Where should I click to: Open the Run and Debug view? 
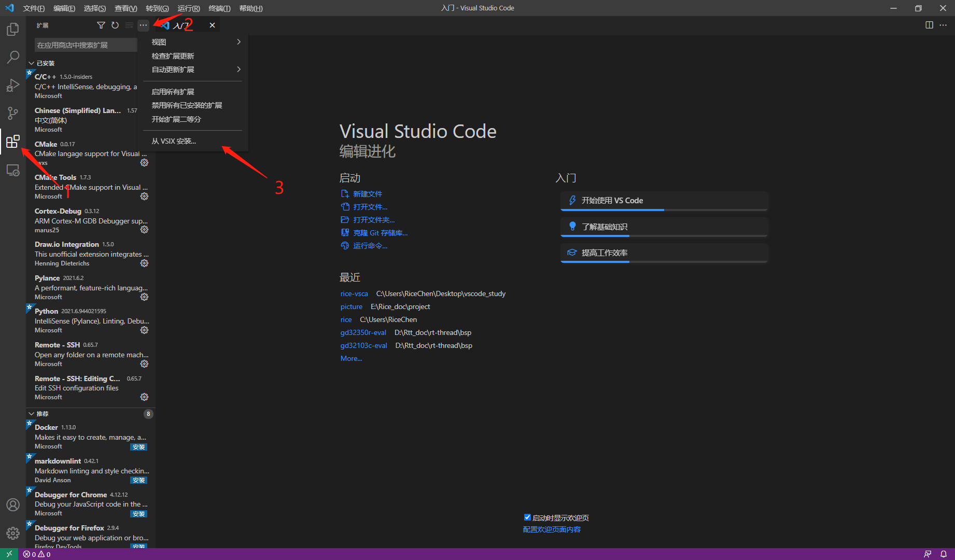(x=13, y=85)
